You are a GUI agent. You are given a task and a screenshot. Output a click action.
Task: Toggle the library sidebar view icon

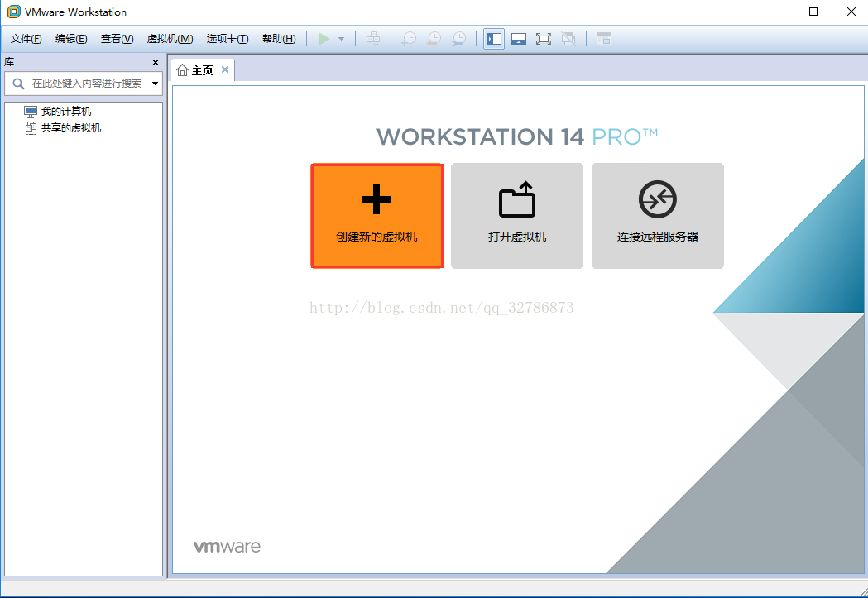[494, 39]
